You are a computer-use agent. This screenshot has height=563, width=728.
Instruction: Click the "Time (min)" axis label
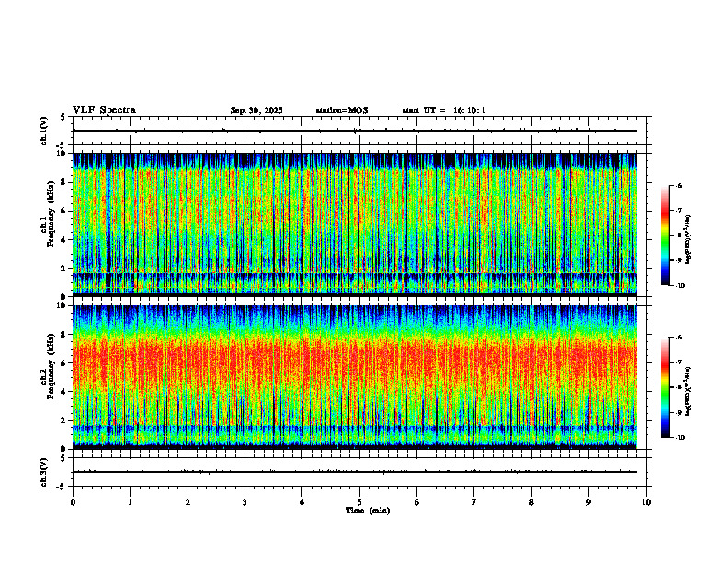point(368,511)
